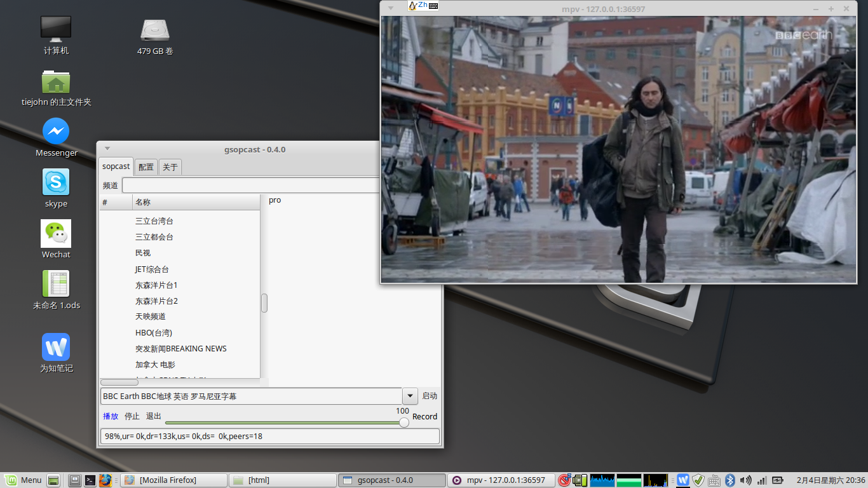Switch to the 关于 tab
868x488 pixels.
pyautogui.click(x=170, y=167)
